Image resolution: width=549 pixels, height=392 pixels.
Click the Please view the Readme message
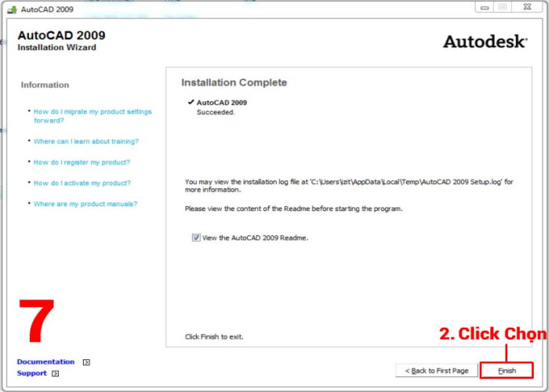coord(294,209)
